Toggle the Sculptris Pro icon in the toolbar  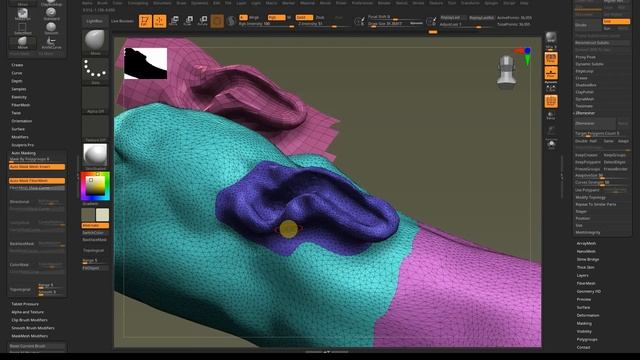click(x=231, y=21)
